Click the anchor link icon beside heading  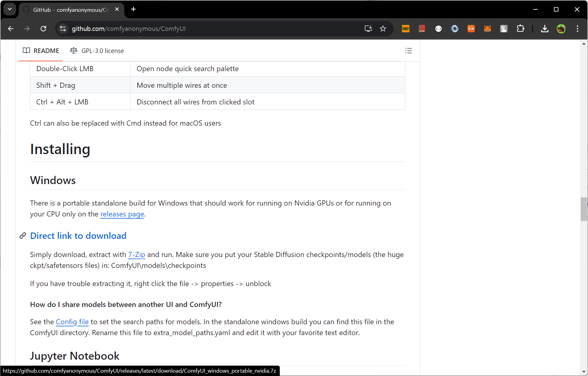(23, 236)
